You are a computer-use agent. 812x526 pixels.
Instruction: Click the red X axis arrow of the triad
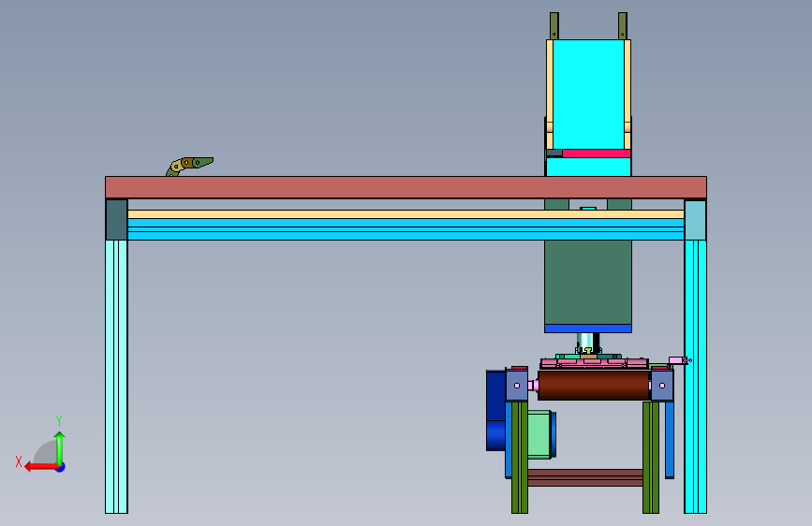[x=41, y=467]
